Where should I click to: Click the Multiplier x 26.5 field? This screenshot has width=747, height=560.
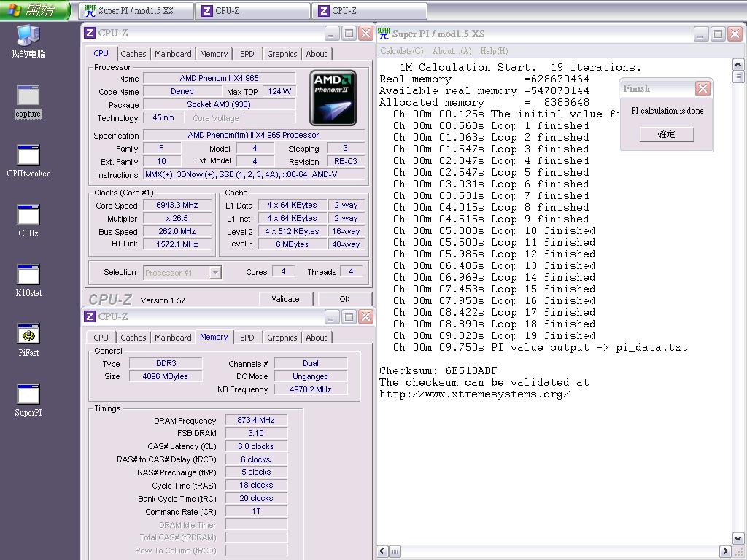(x=177, y=219)
